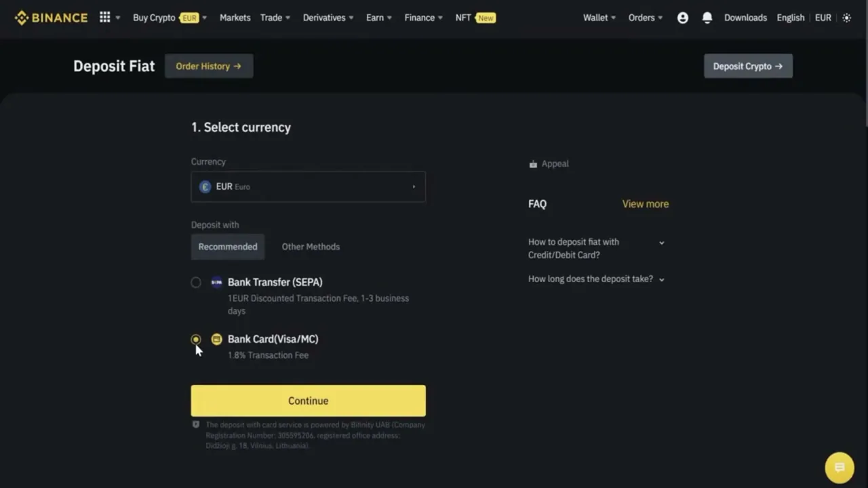Click the Appeal icon
Image resolution: width=868 pixels, height=488 pixels.
pos(533,164)
